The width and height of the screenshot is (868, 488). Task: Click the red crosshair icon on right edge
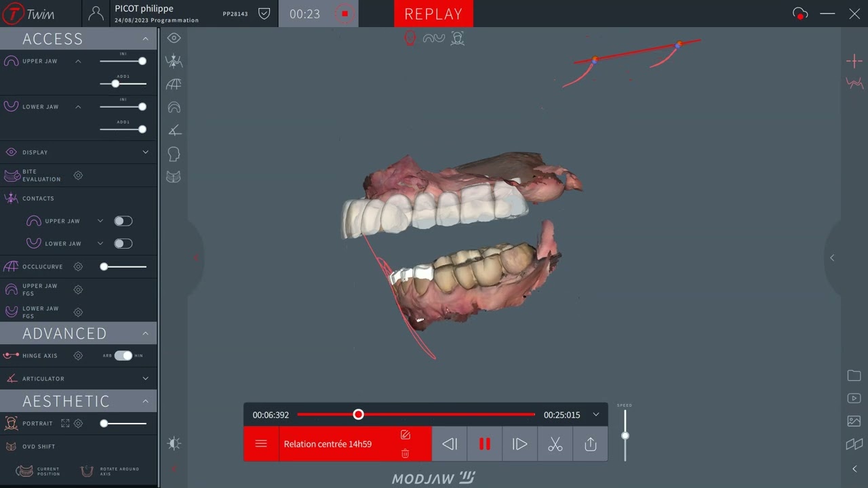coord(854,62)
